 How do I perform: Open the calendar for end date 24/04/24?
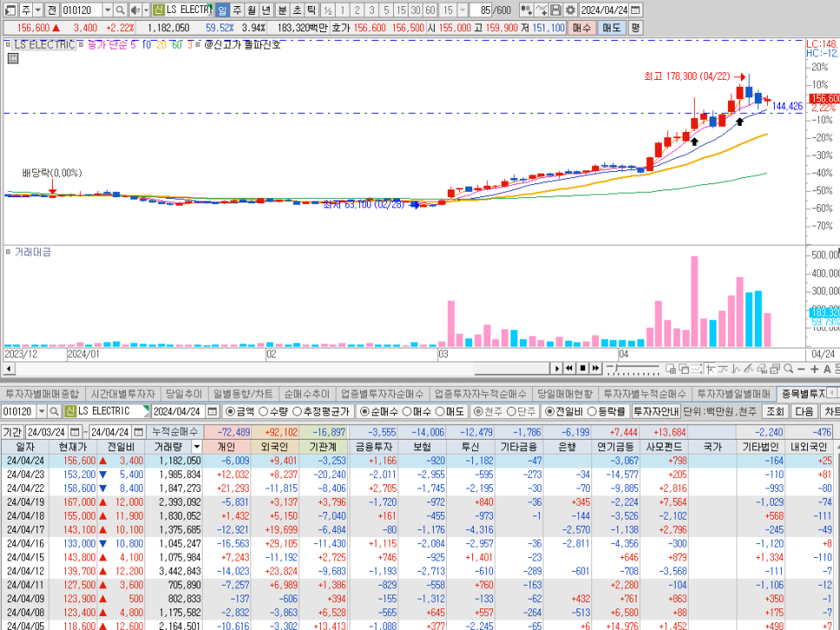click(x=139, y=432)
